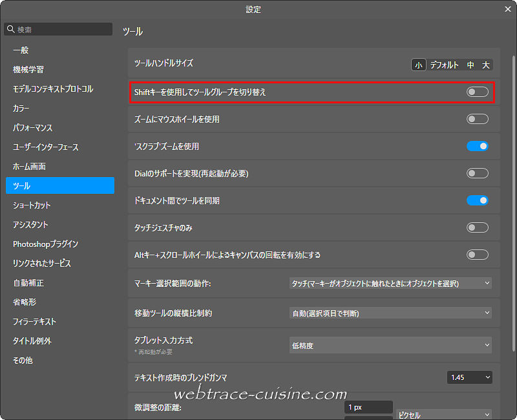Turn off ドキュメント間でツールを同期

pyautogui.click(x=477, y=201)
